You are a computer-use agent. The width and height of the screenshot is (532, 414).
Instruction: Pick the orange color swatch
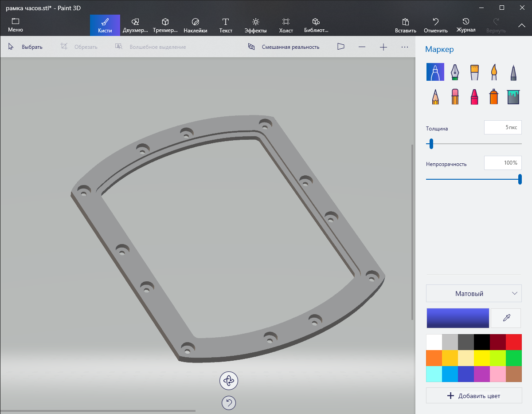pos(434,358)
